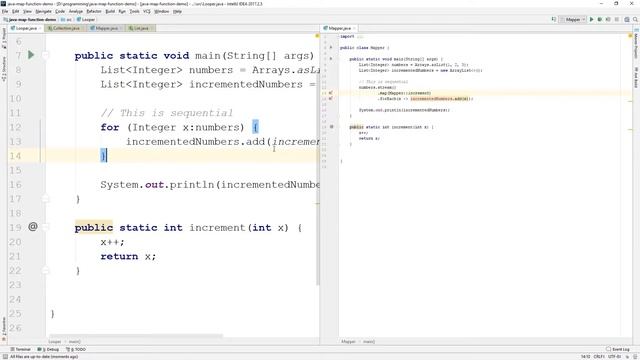Click the gutter marker beside .forEach line in Mapper editor

[331, 98]
